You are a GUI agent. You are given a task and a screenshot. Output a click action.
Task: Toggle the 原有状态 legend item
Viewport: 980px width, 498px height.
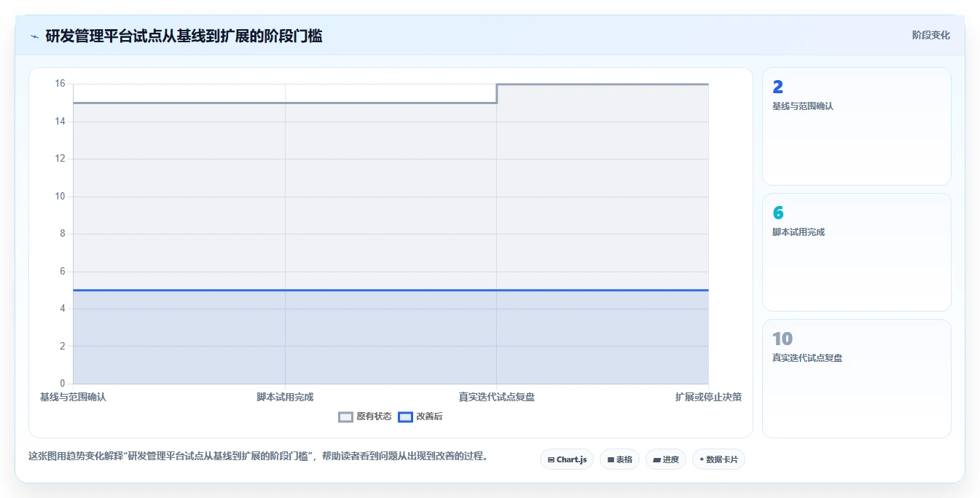[365, 416]
